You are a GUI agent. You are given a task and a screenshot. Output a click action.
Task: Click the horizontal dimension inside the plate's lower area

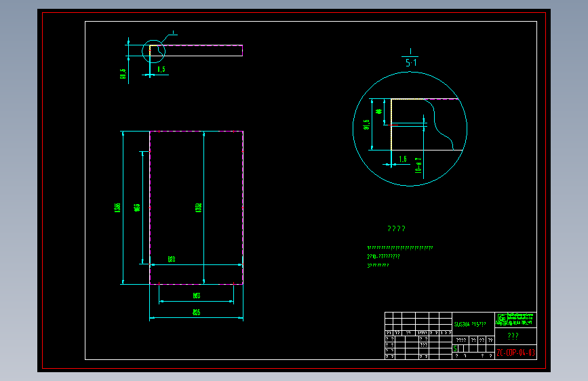click(x=172, y=259)
